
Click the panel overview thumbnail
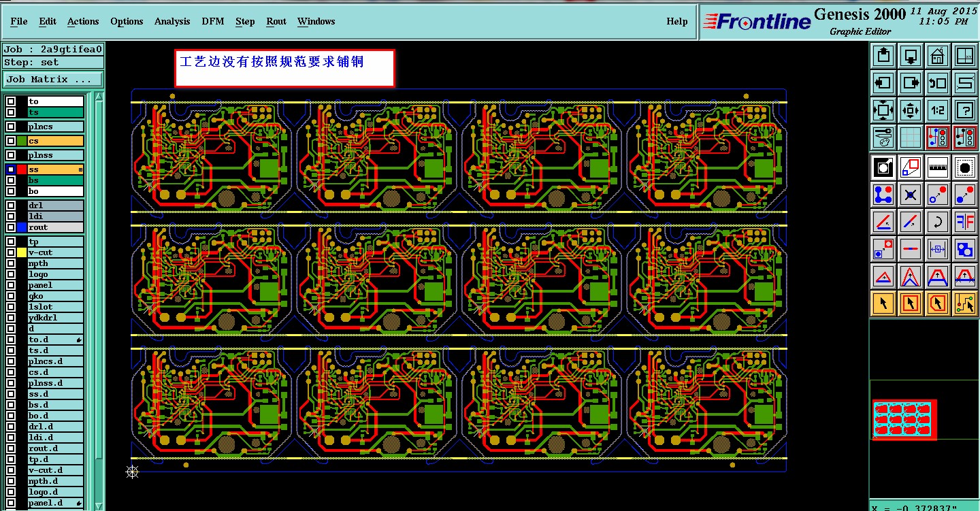click(904, 420)
